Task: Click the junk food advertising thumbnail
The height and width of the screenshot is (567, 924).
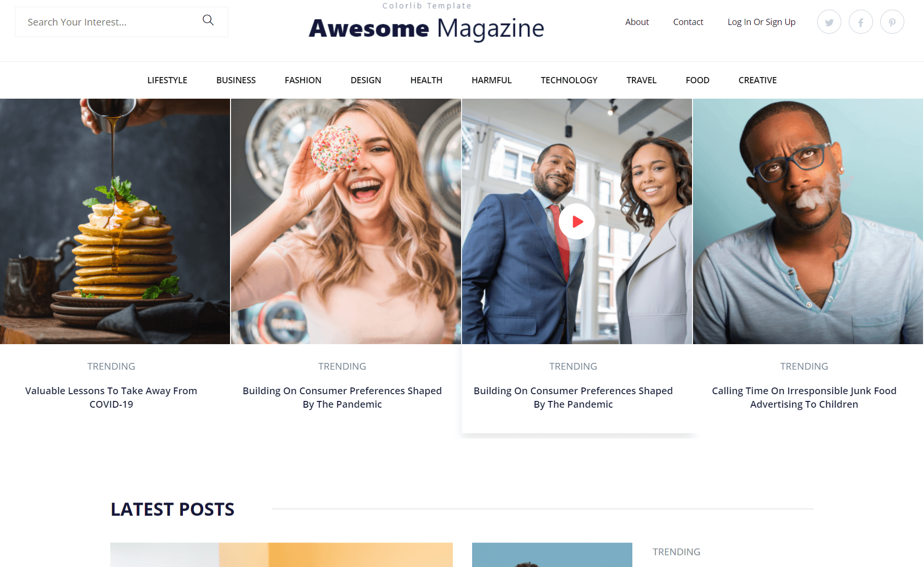Action: tap(804, 221)
